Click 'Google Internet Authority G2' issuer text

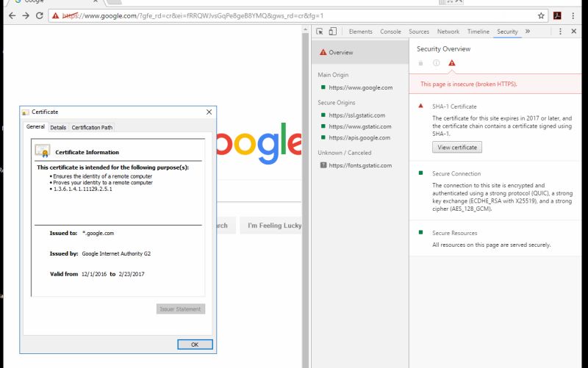click(x=116, y=253)
